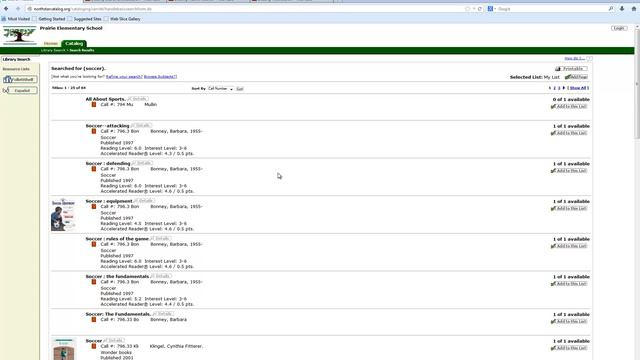Click the FollettShelf sidebar button
Image resolution: width=640 pixels, height=360 pixels.
tap(20, 80)
